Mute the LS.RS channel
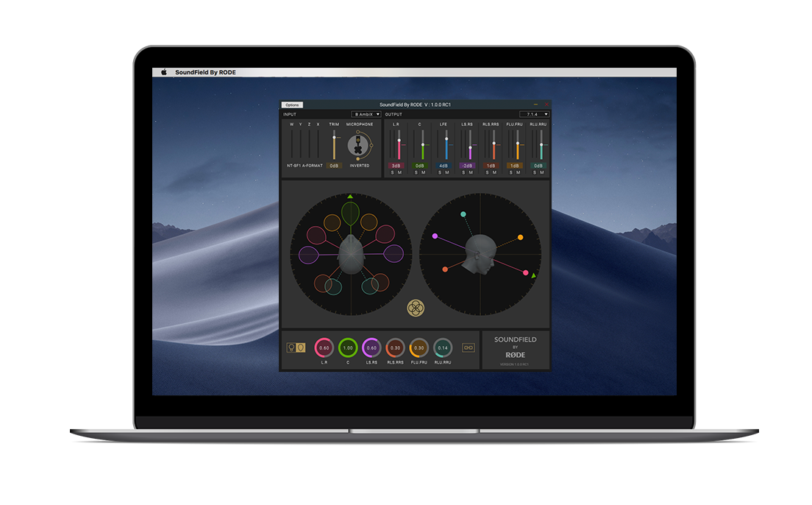The image size is (812, 505). click(471, 173)
